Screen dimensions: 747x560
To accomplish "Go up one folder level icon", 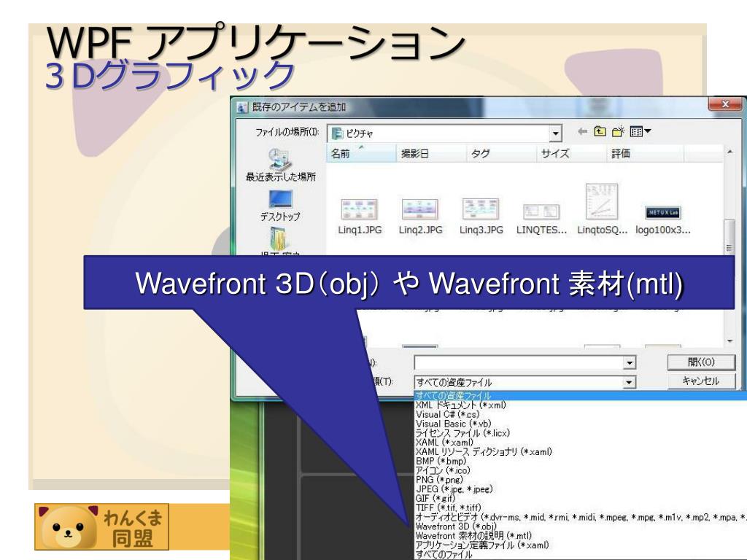I will tap(600, 131).
